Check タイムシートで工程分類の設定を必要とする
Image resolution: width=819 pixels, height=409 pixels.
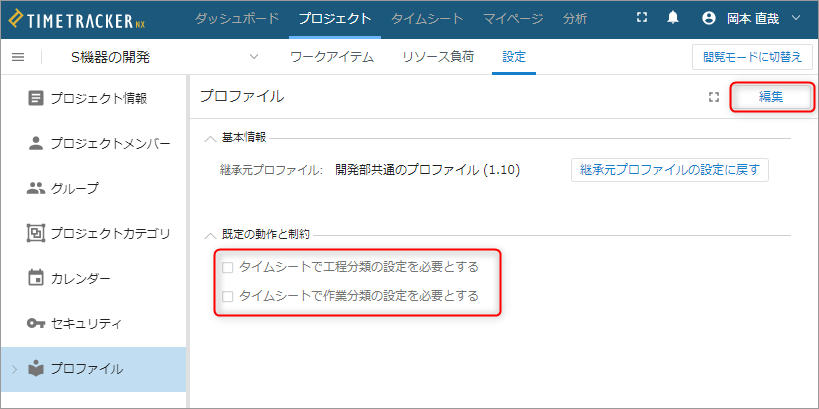click(x=227, y=267)
